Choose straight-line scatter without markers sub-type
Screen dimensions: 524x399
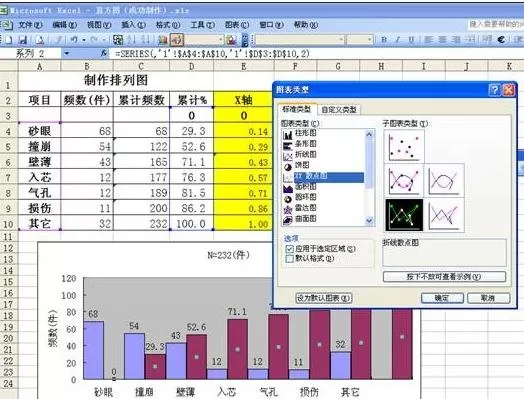point(444,215)
